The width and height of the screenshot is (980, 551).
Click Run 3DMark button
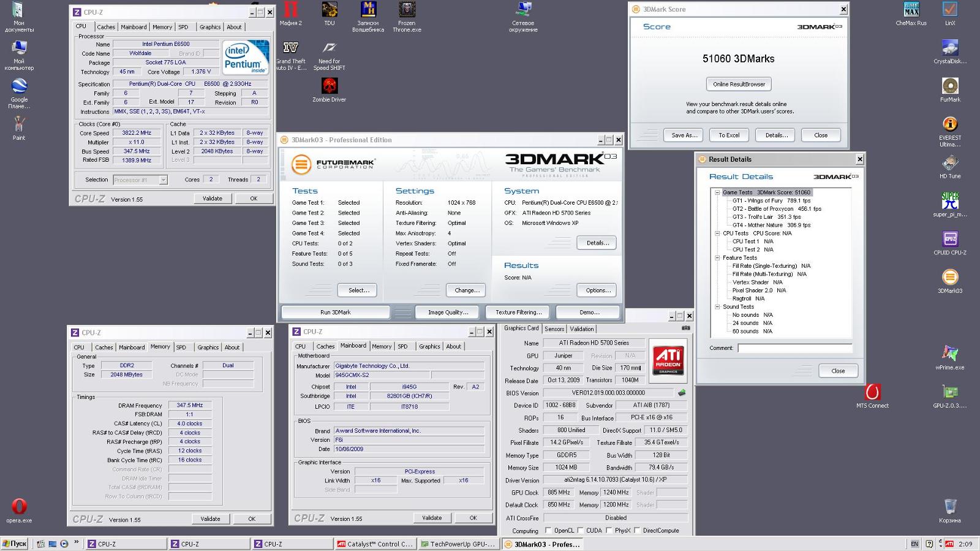pyautogui.click(x=336, y=312)
